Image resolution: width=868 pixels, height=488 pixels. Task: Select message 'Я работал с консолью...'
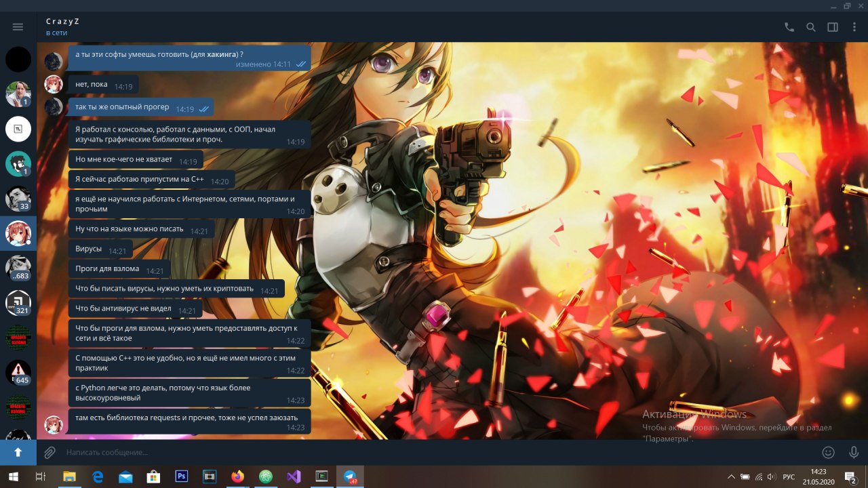tap(189, 134)
